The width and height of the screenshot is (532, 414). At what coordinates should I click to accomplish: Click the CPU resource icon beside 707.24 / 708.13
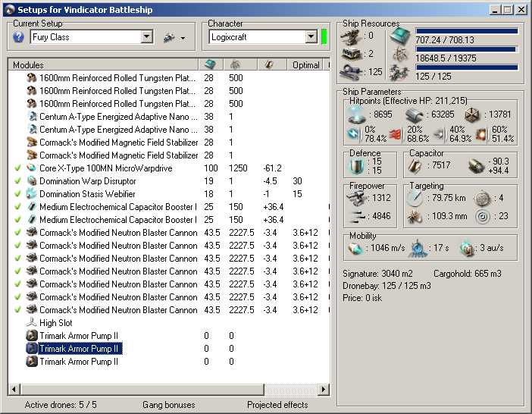[400, 36]
